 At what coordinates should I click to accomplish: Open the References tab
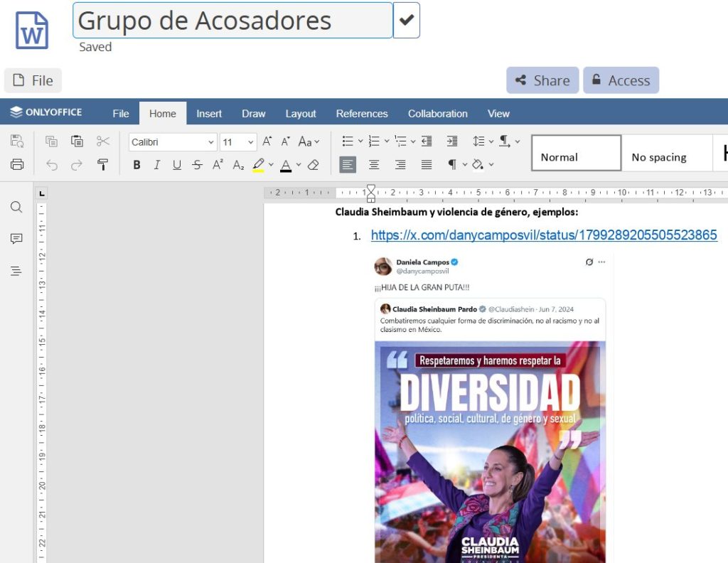(362, 114)
